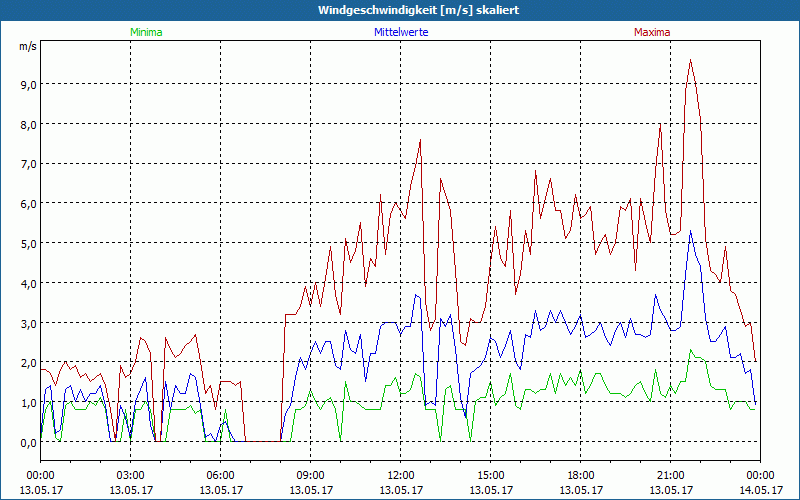The width and height of the screenshot is (800, 500).
Task: Click the 15:00 time axis label
Action: coord(490,476)
